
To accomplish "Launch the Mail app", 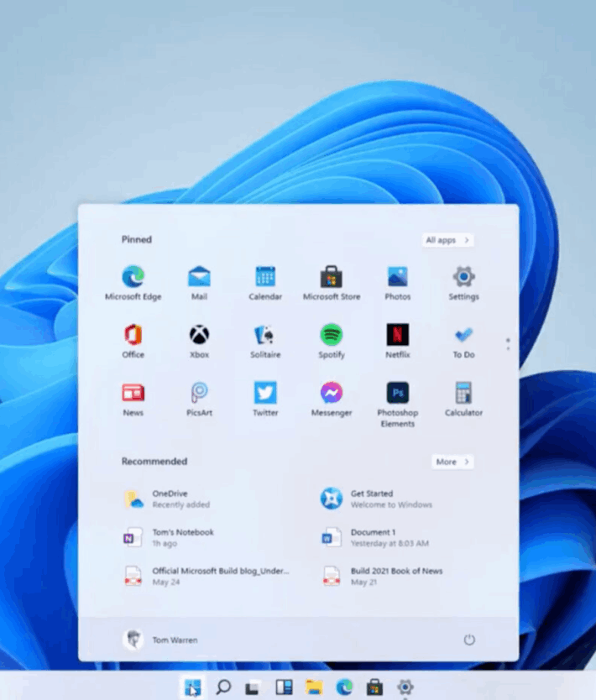I will pyautogui.click(x=199, y=283).
